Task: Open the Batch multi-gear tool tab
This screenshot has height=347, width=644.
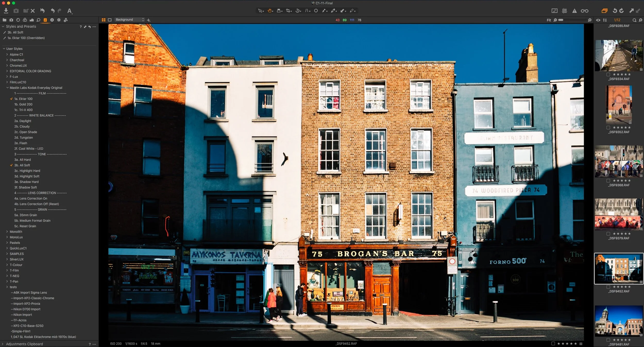Action: [x=66, y=20]
